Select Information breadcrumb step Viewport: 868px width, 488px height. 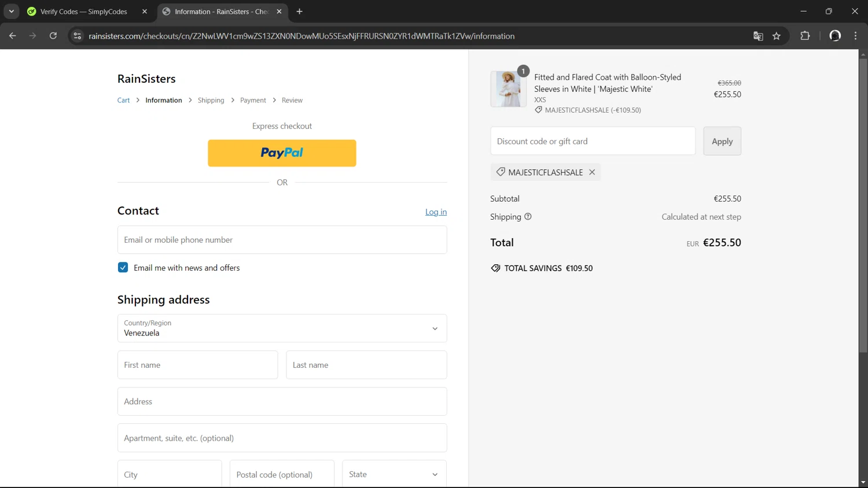(164, 100)
